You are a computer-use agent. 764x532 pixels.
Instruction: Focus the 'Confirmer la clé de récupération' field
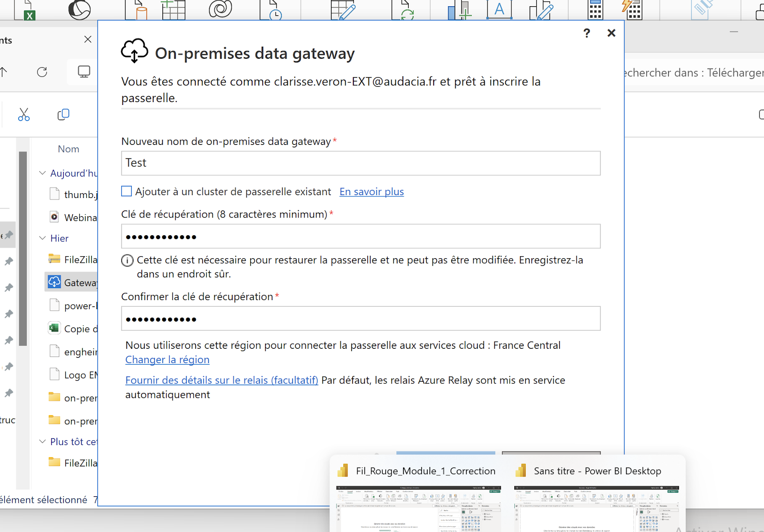[361, 318]
